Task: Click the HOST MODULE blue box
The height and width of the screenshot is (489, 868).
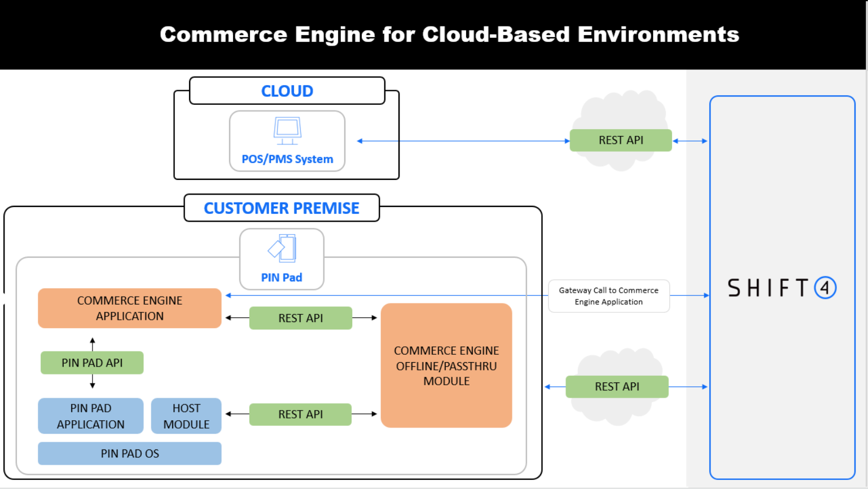Action: pos(186,416)
